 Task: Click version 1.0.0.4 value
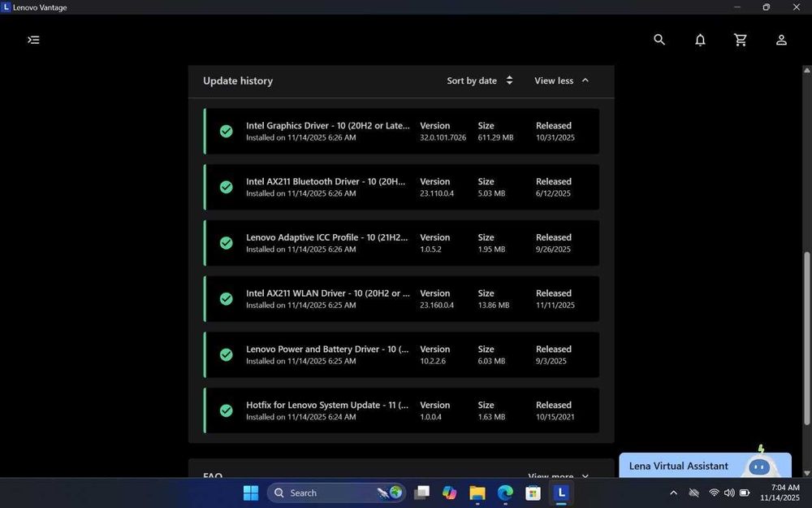[431, 417]
